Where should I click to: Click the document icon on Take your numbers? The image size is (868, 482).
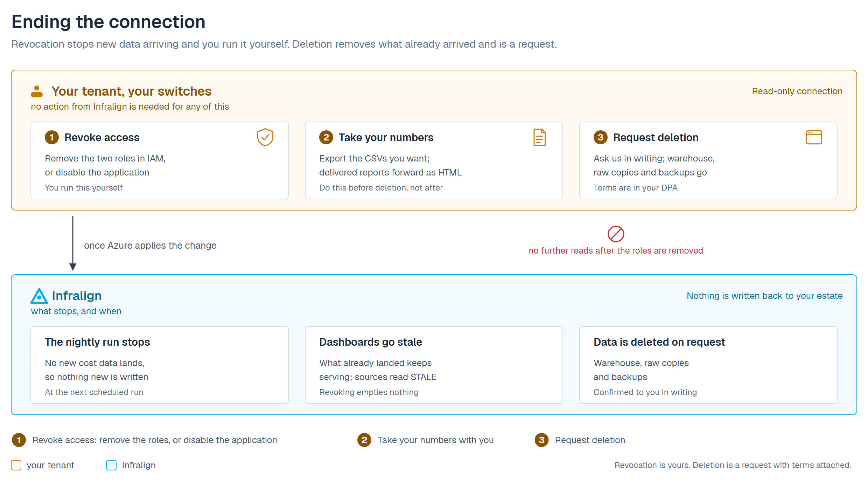click(x=539, y=137)
